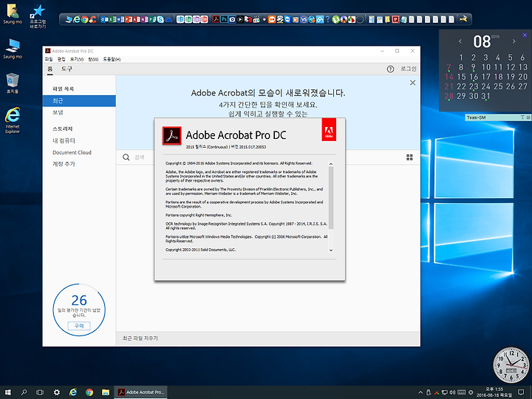Click the down arrow of About dialog scrollbar
The height and width of the screenshot is (399, 532).
click(331, 250)
